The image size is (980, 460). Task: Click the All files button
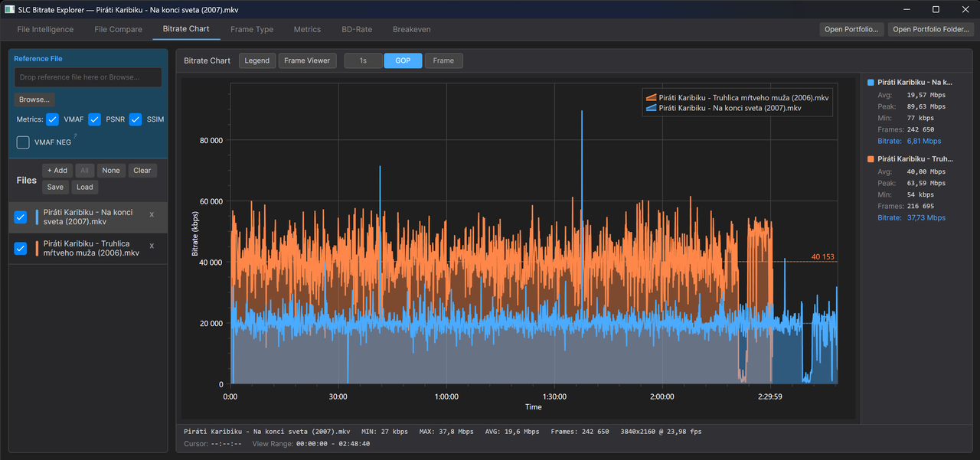(x=85, y=171)
